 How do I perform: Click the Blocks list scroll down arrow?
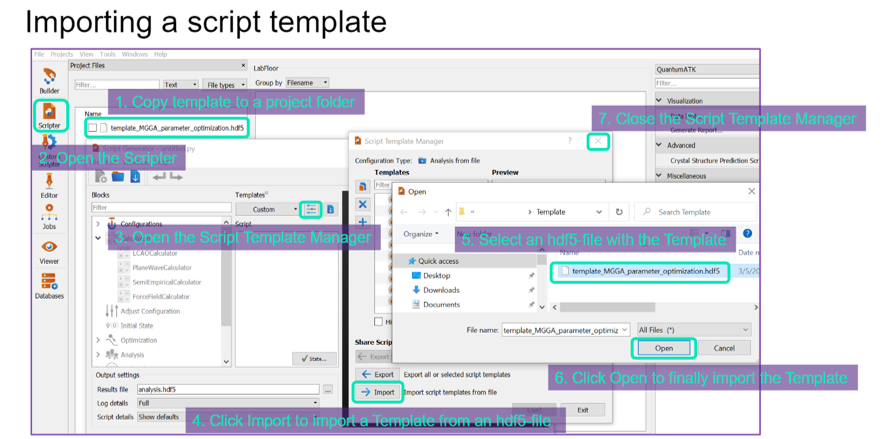click(x=226, y=361)
